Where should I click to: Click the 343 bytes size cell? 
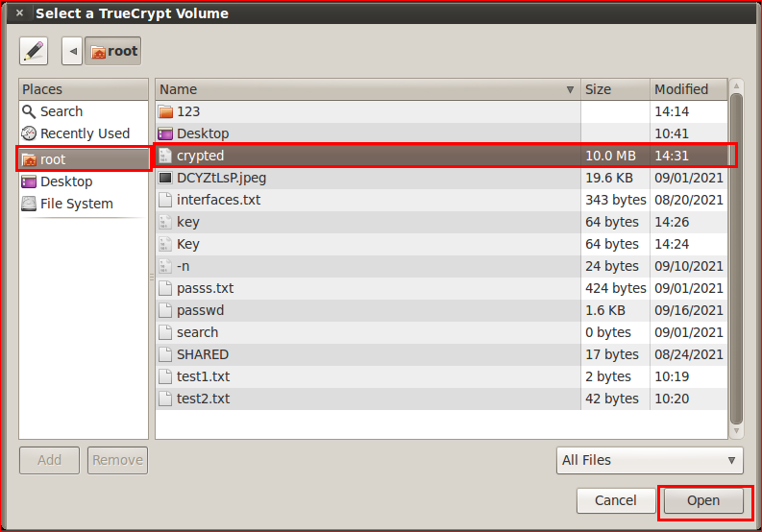pos(616,200)
